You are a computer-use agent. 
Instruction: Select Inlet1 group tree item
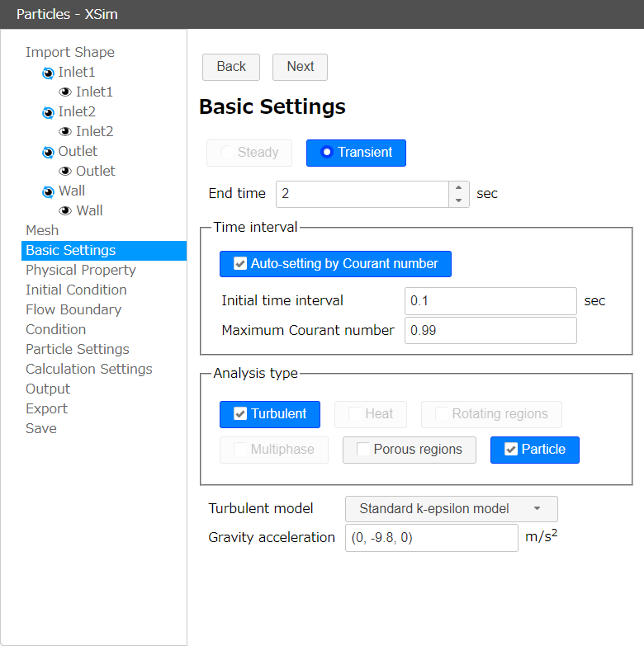(77, 72)
